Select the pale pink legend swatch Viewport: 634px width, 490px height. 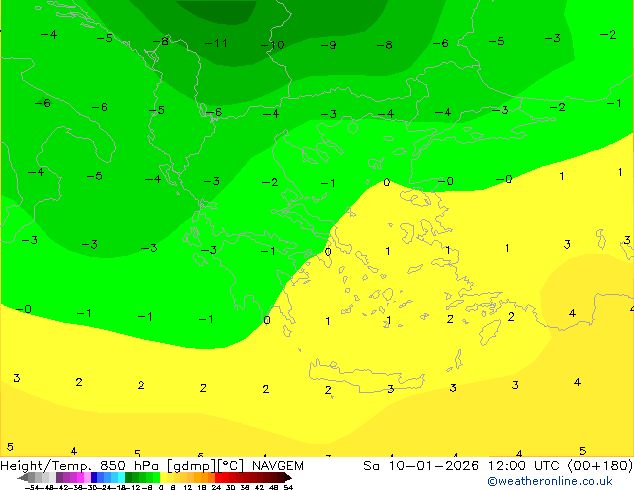[87, 477]
